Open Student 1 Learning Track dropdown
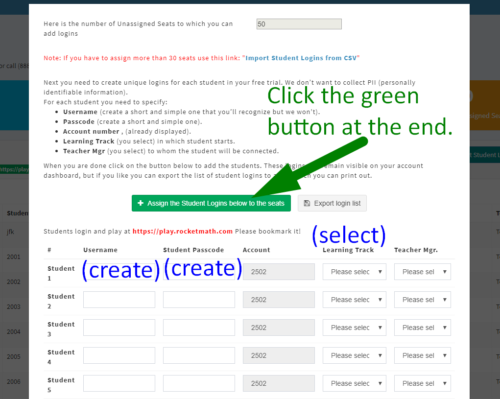This screenshot has width=500, height=399. [x=354, y=272]
